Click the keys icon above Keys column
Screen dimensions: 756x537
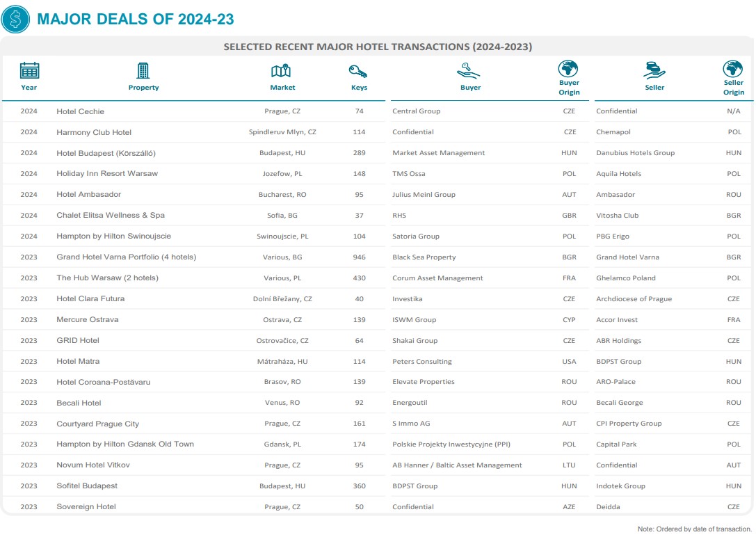click(x=358, y=71)
